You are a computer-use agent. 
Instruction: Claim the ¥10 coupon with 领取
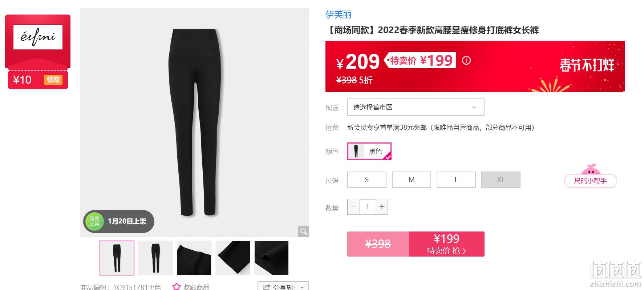point(53,80)
